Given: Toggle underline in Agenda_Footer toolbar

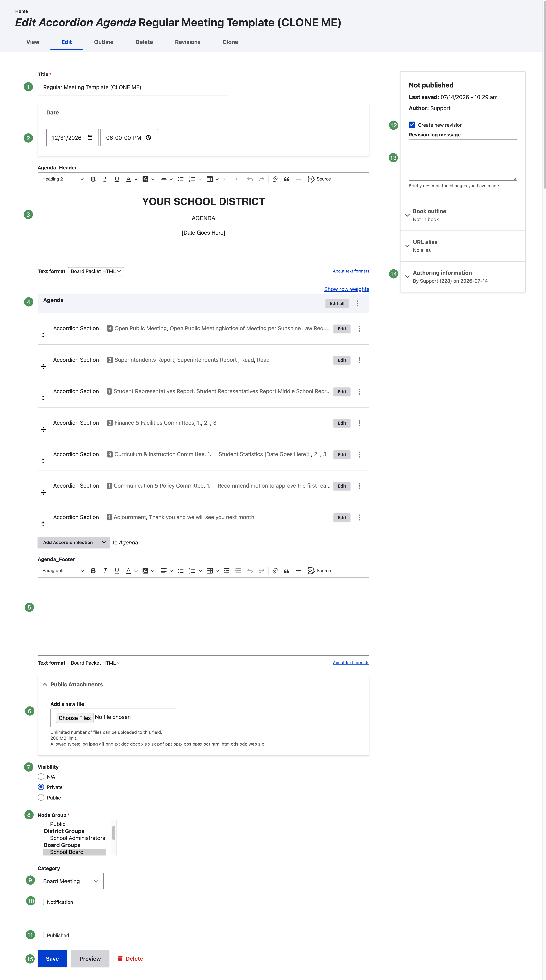Looking at the screenshot, I should (117, 571).
